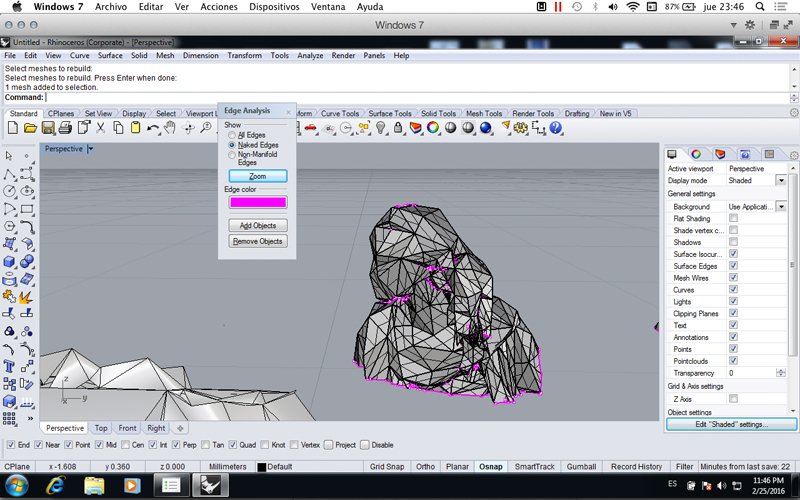800x500 pixels.
Task: Open the Command line history dropdown arrow
Action: point(794,97)
